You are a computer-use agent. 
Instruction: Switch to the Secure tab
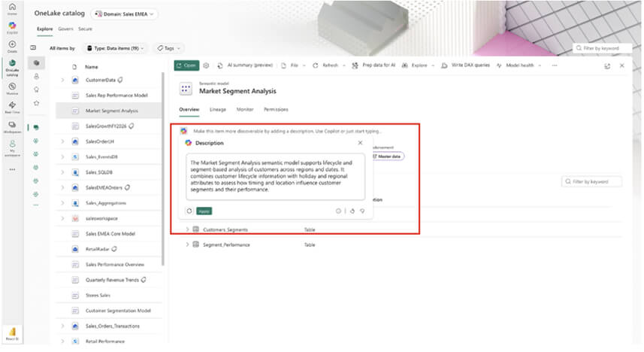click(x=85, y=29)
